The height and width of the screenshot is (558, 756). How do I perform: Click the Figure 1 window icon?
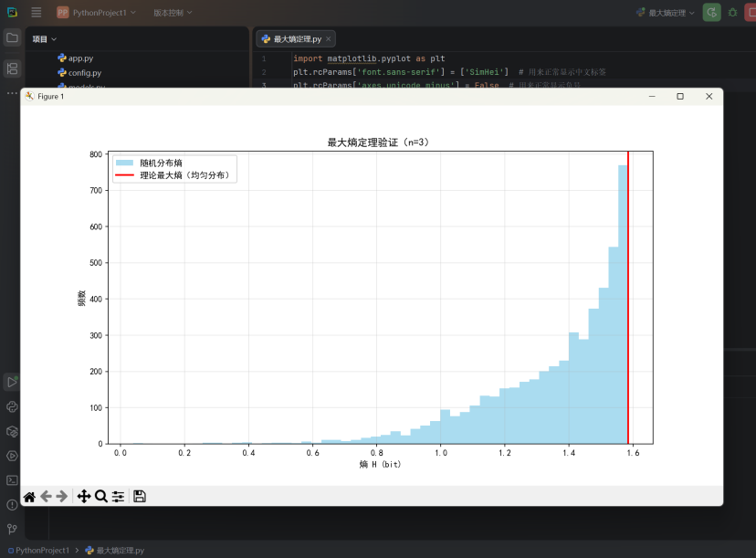point(30,96)
